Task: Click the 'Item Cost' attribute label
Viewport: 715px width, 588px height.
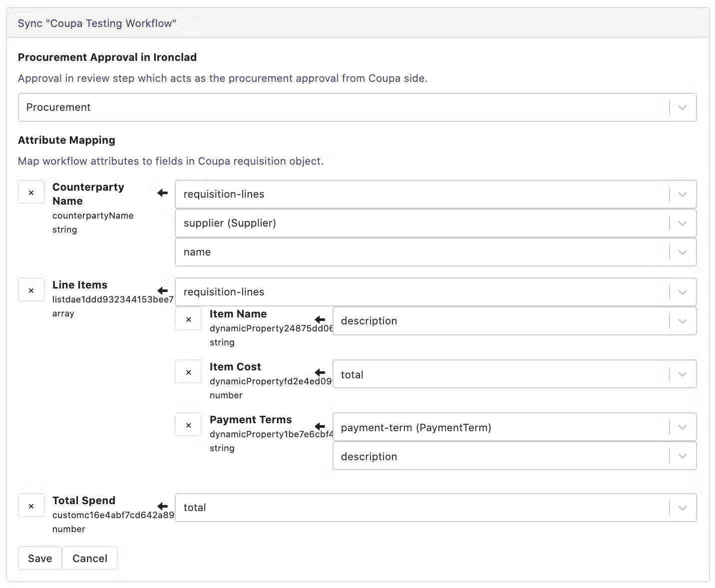Action: [x=235, y=367]
